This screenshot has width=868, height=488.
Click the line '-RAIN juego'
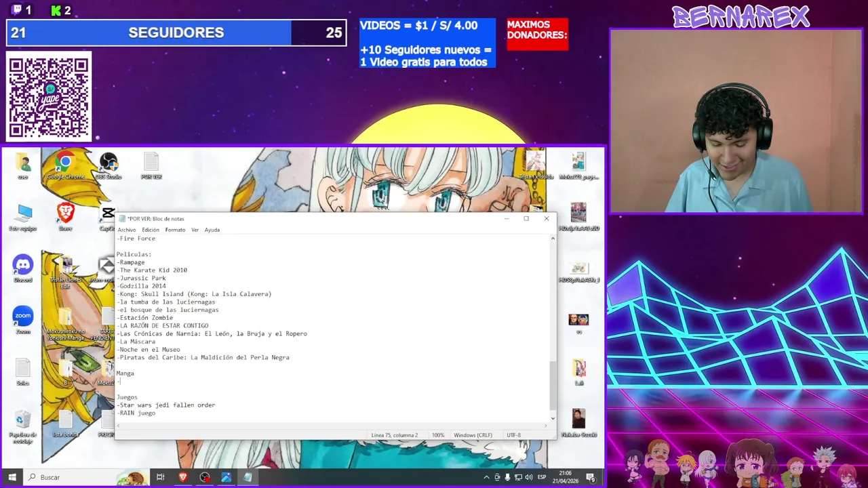coord(136,413)
